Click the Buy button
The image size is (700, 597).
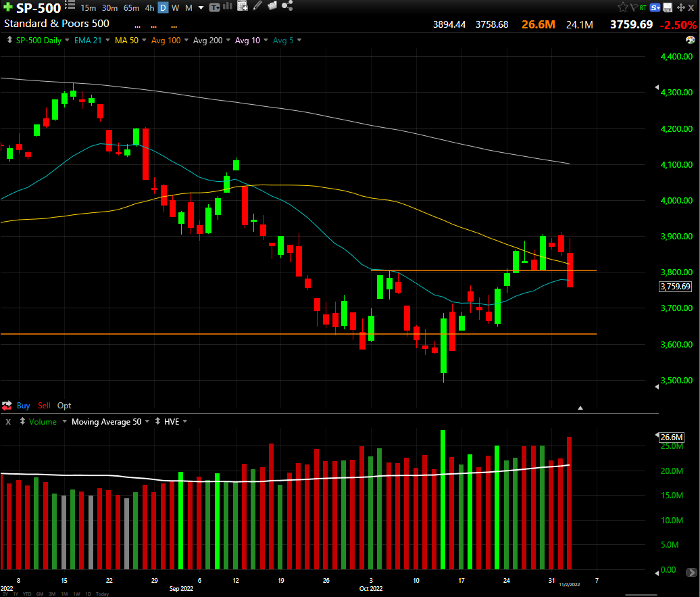click(x=23, y=405)
